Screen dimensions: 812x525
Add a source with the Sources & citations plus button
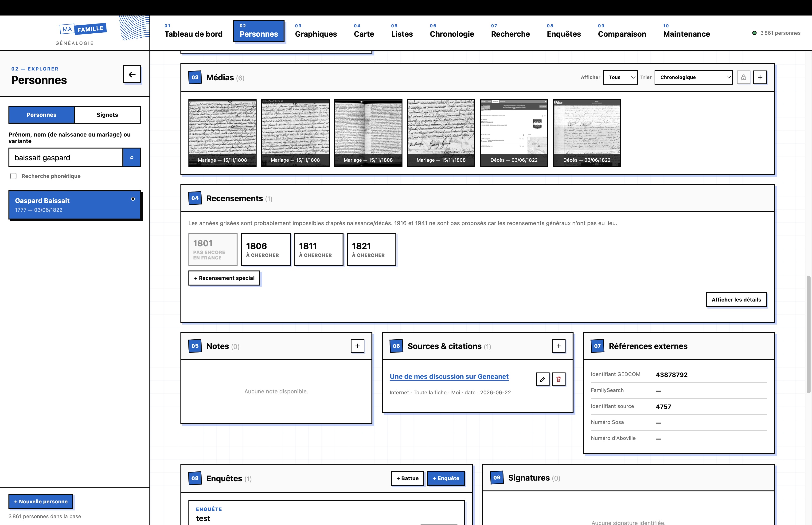point(558,346)
